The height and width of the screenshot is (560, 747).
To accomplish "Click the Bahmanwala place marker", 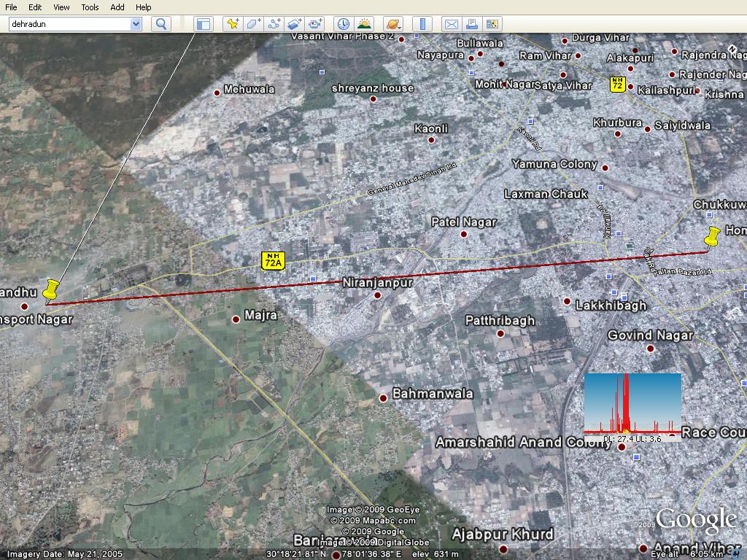I will pyautogui.click(x=383, y=398).
